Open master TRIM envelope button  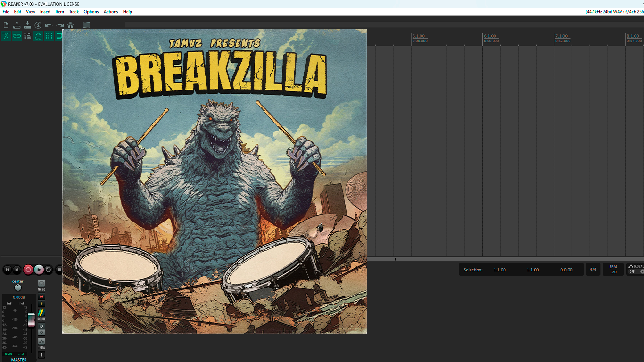click(x=41, y=341)
